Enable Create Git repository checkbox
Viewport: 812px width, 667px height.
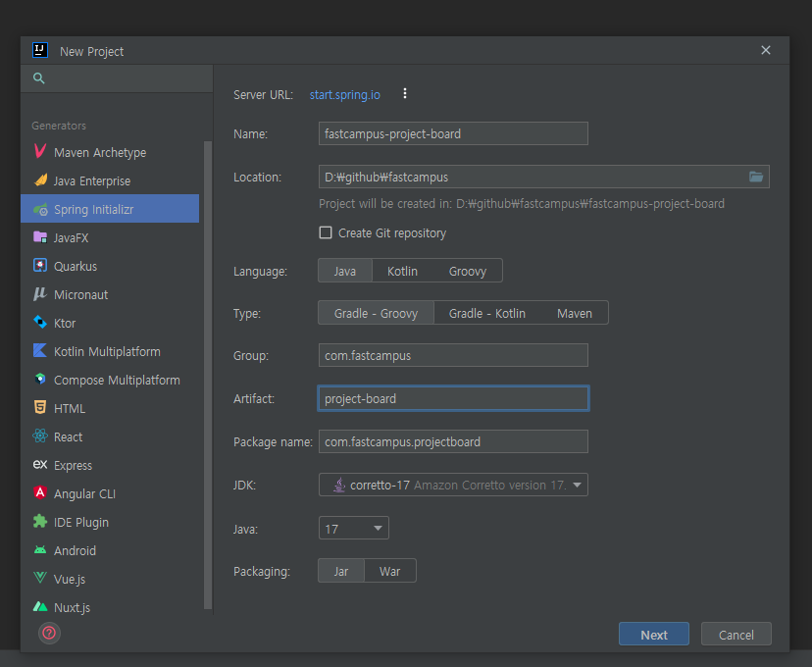tap(326, 232)
